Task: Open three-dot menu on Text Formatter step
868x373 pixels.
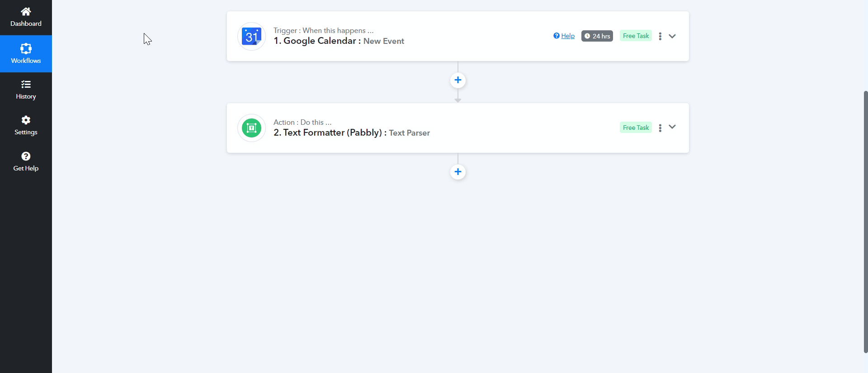Action: [660, 128]
